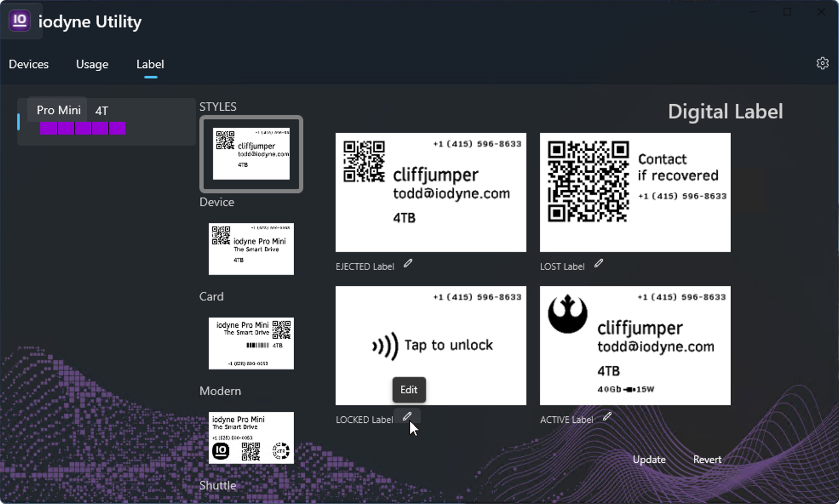Maximize the iodyne Utility window
Screen dimensions: 839x504
pos(787,12)
